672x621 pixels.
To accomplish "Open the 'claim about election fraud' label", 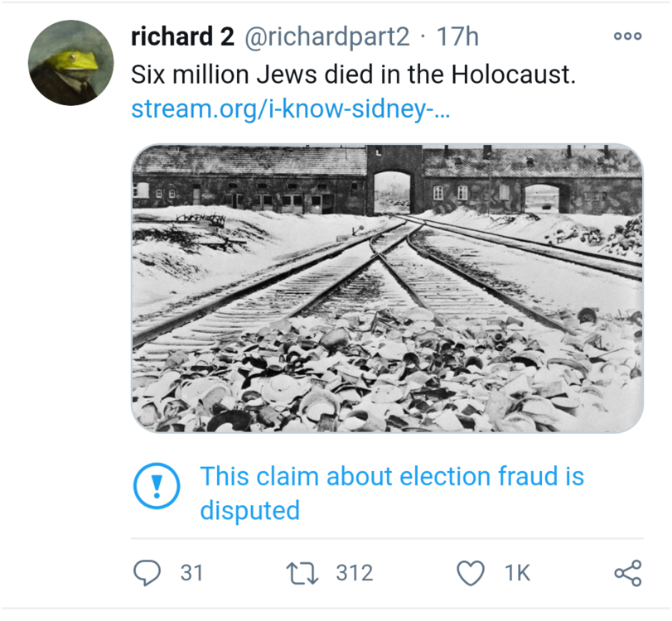I will (x=392, y=477).
